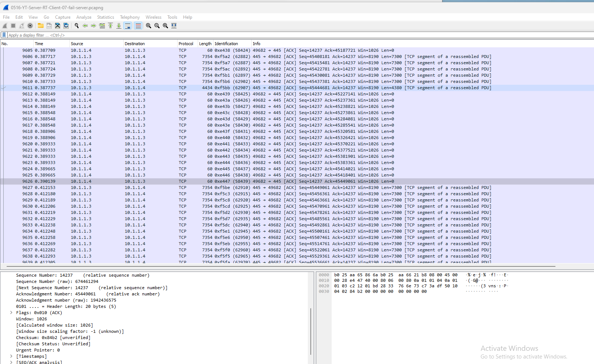Open the Edit menu
Viewport: 594px width, 364px height.
(x=19, y=17)
